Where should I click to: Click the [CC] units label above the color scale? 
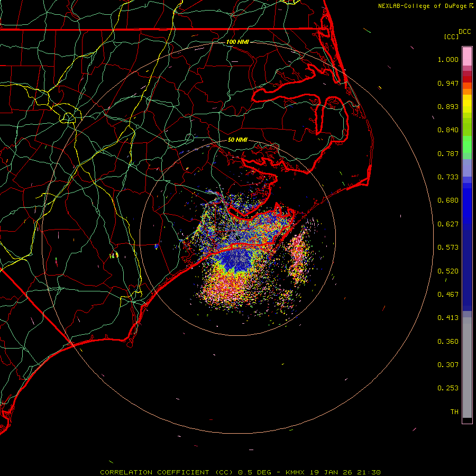(x=451, y=36)
